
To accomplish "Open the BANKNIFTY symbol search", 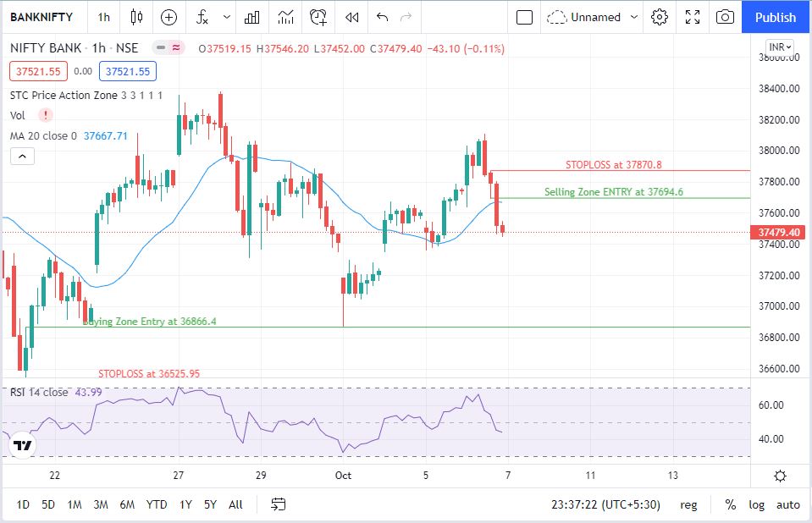I will click(x=41, y=17).
